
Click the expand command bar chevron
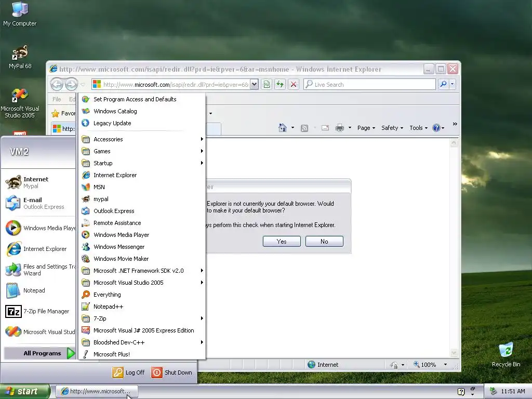(x=455, y=124)
